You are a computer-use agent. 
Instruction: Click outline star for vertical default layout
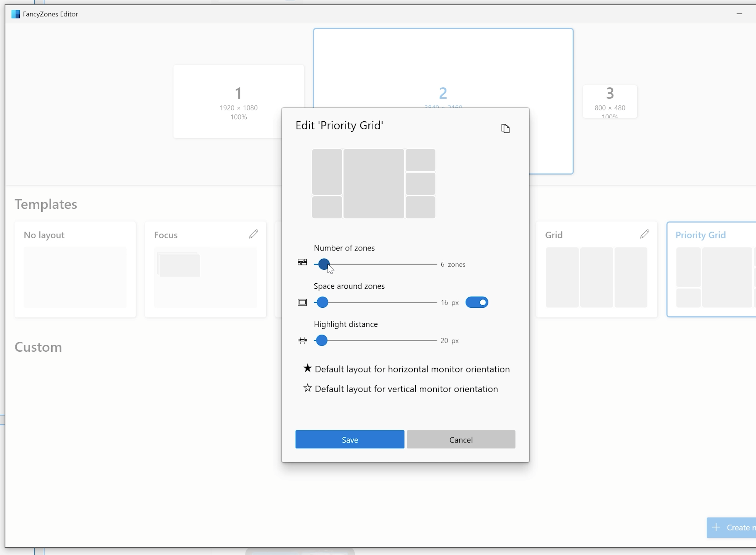pos(307,388)
